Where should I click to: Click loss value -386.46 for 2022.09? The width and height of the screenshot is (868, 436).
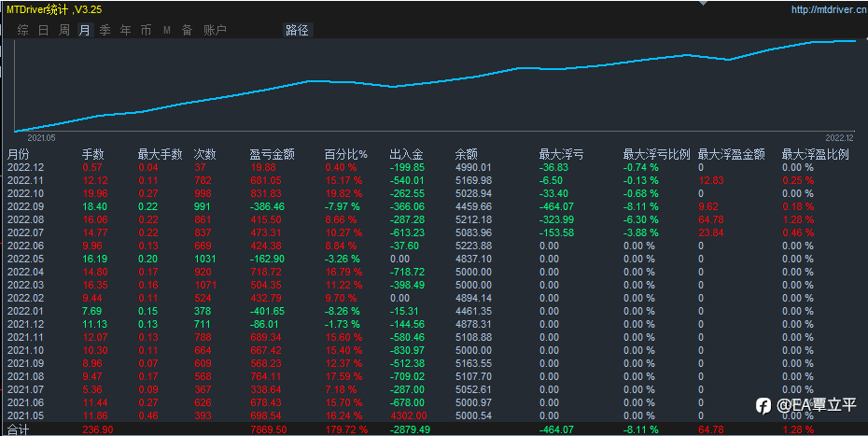pos(267,206)
